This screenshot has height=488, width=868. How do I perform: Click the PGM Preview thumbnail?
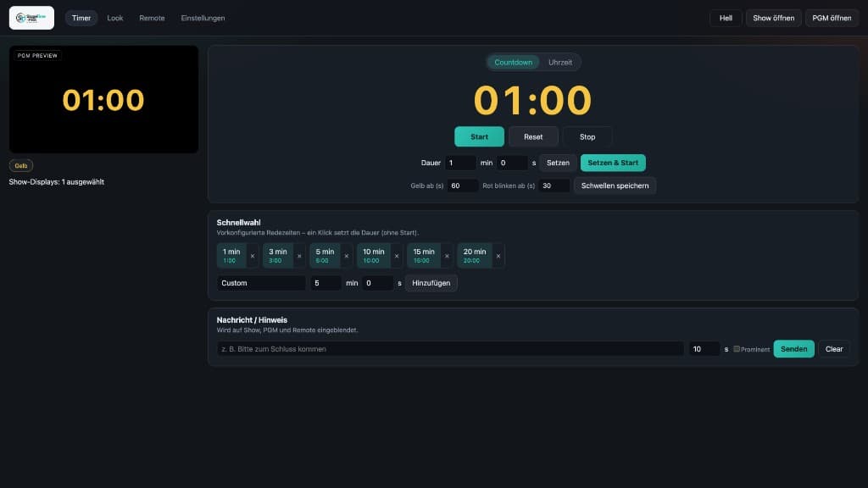click(103, 100)
